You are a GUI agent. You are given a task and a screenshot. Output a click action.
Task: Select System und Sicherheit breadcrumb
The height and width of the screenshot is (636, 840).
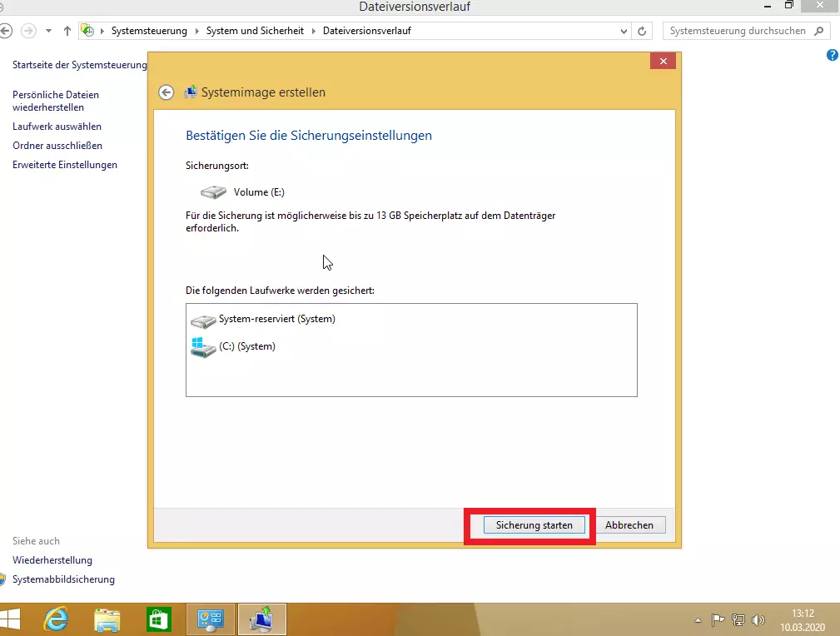255,31
